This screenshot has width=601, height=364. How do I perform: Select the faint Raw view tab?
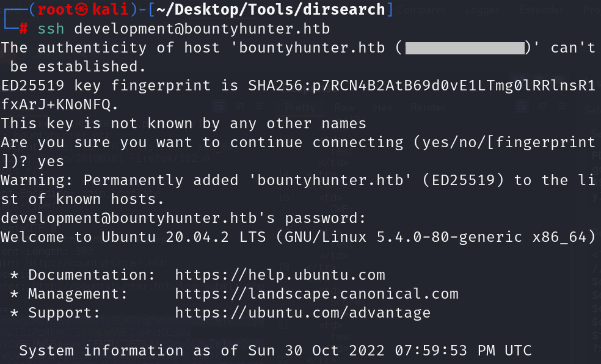click(x=344, y=107)
